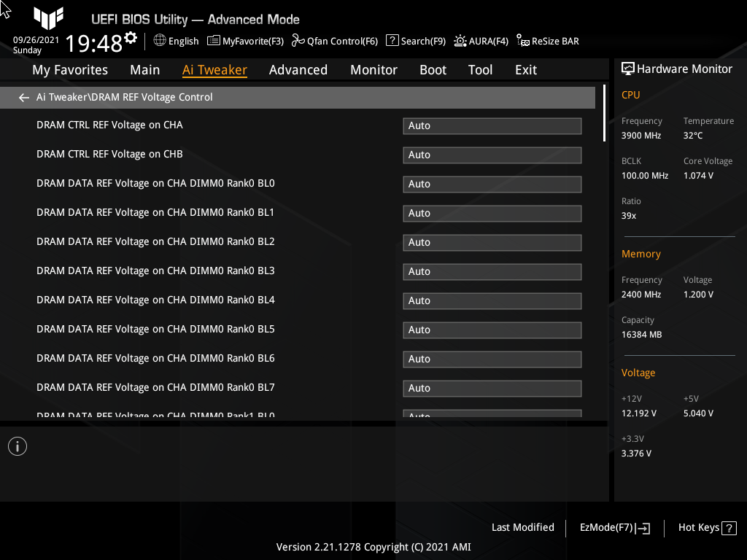Click Last Modified
Image resolution: width=747 pixels, height=560 pixels.
click(x=522, y=527)
